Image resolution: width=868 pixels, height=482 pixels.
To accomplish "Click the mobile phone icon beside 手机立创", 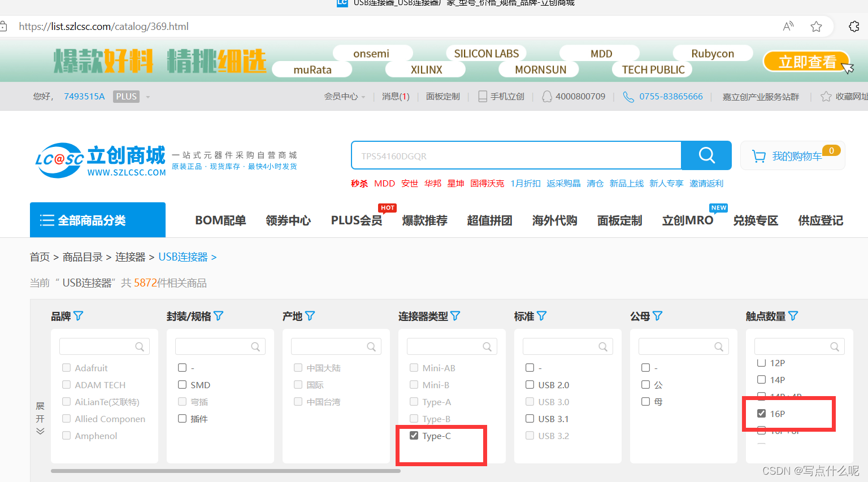I will click(483, 97).
